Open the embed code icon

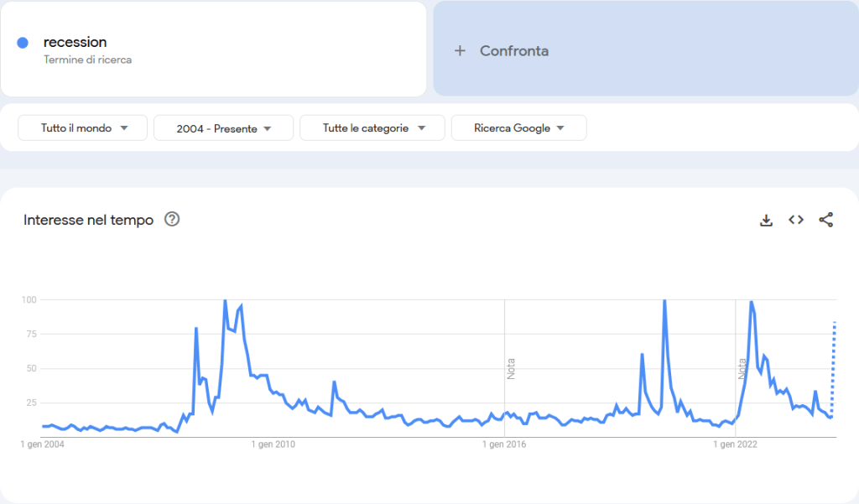coord(796,220)
